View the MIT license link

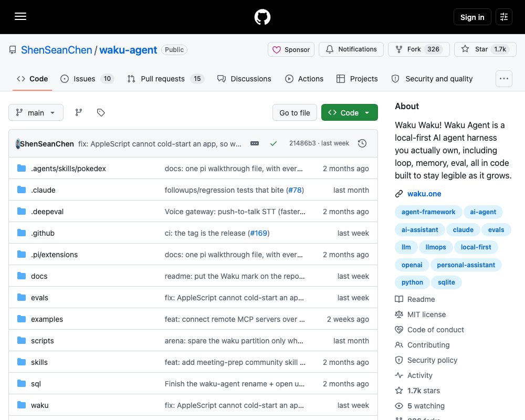tap(420, 314)
